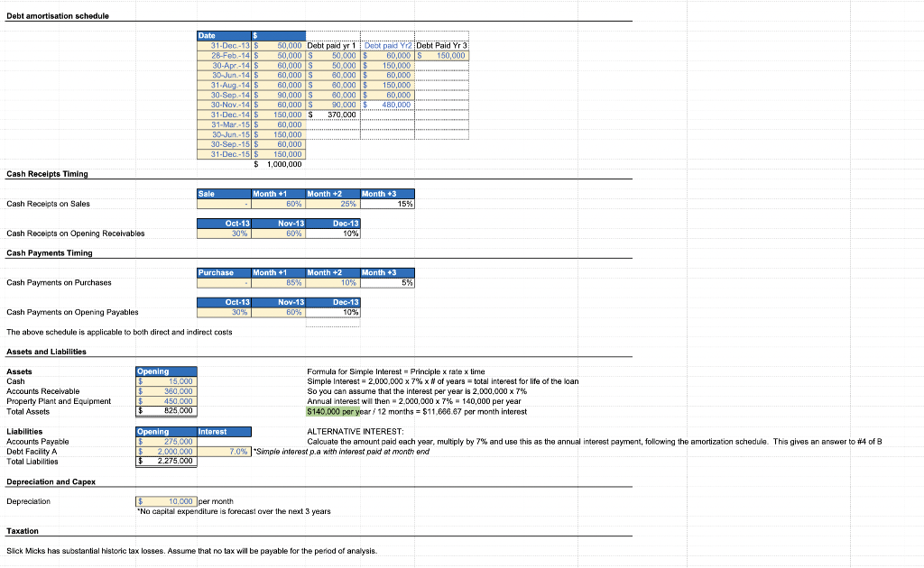Select the 85% cell in Cash Payments on Purchases
This screenshot has height=568, width=924.
click(x=278, y=282)
